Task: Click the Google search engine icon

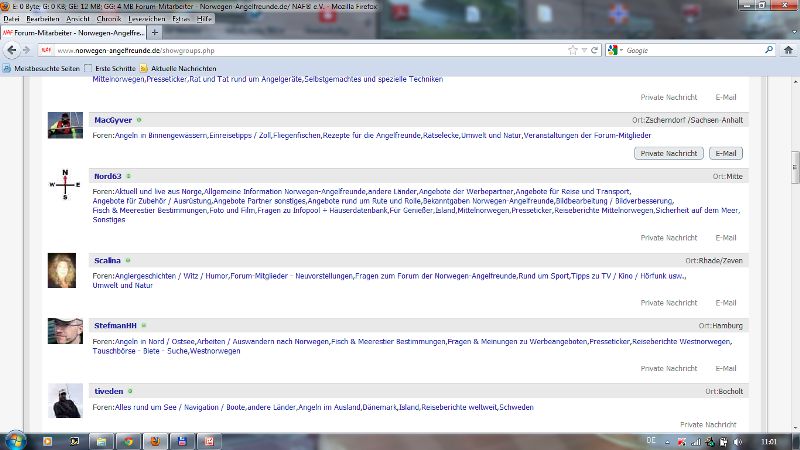Action: coord(613,49)
